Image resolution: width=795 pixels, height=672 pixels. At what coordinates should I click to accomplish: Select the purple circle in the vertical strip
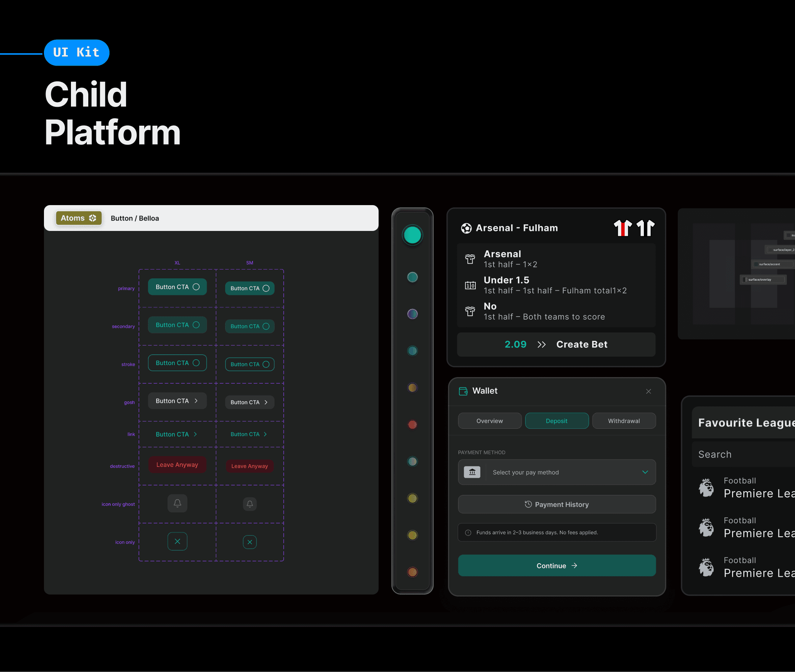[412, 314]
